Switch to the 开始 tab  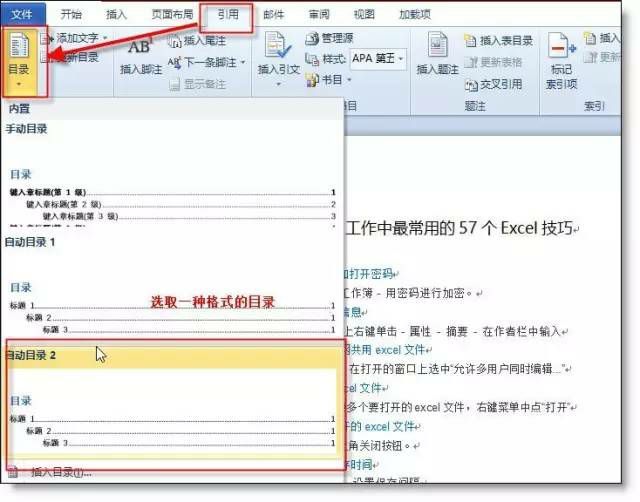click(x=71, y=15)
